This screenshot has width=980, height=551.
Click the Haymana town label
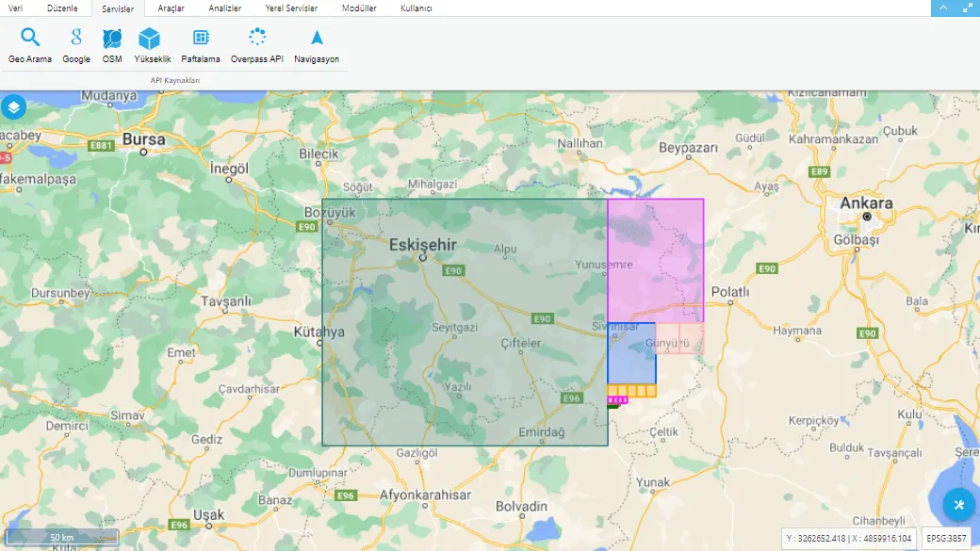(797, 331)
